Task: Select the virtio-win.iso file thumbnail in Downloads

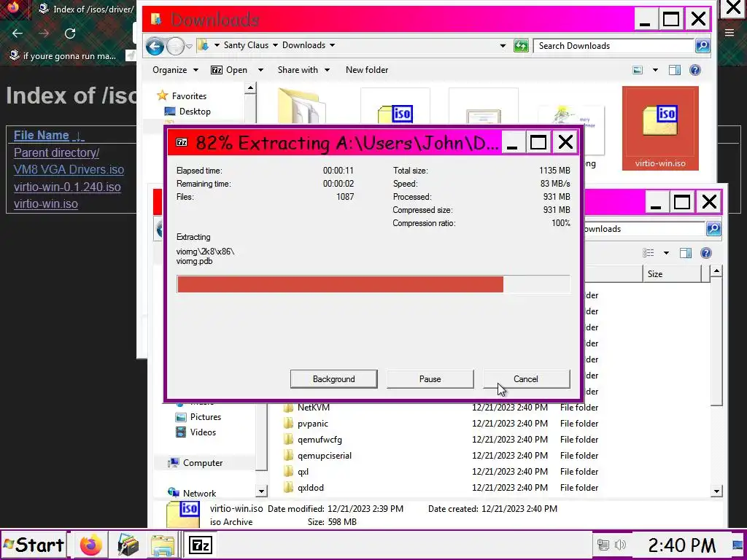Action: (x=659, y=128)
